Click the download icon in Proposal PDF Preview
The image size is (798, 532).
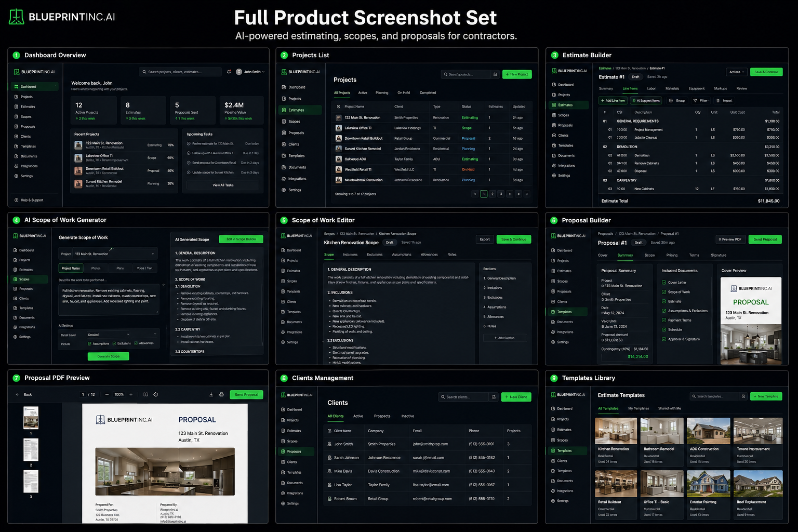211,395
